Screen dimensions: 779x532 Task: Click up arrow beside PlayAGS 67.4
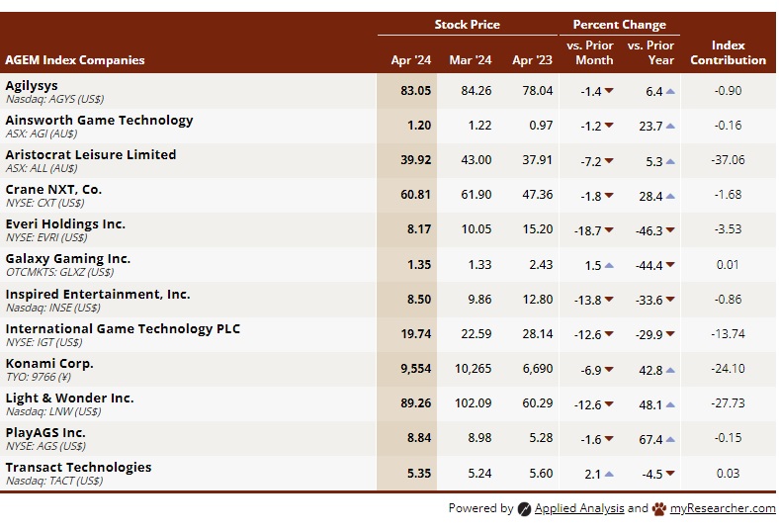point(670,439)
